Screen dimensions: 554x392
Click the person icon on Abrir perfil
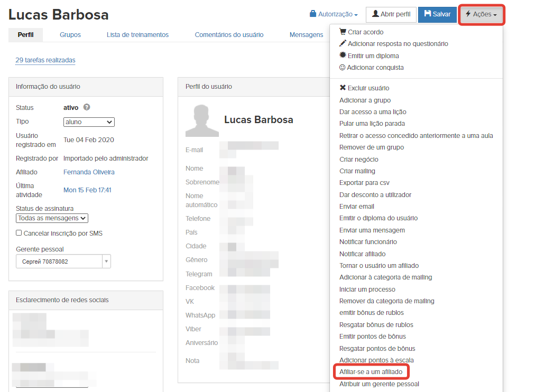[375, 14]
